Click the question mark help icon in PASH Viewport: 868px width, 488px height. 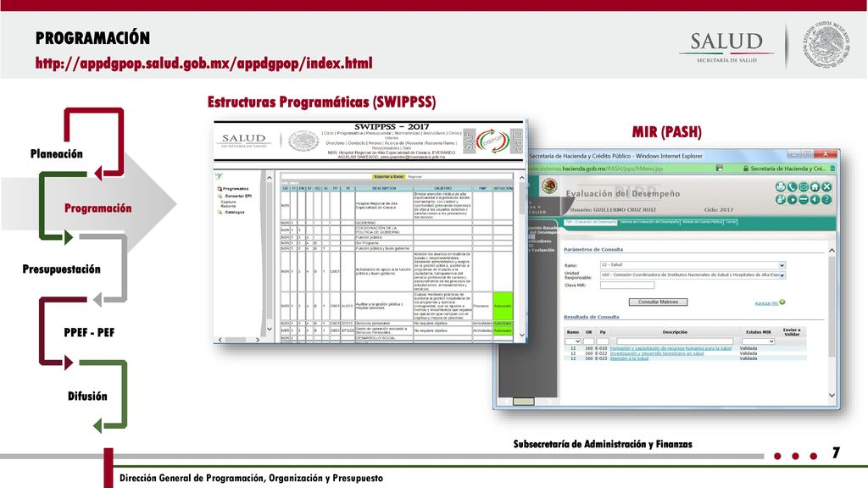click(826, 200)
